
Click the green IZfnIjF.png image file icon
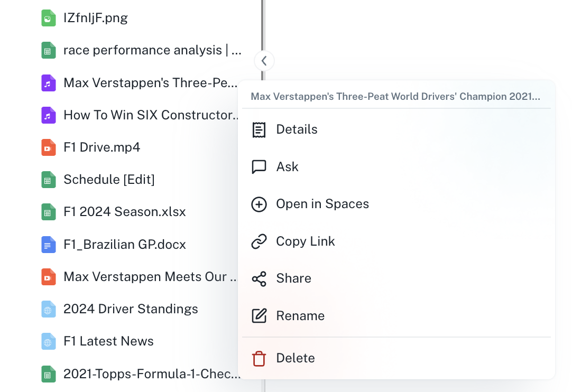coord(49,18)
